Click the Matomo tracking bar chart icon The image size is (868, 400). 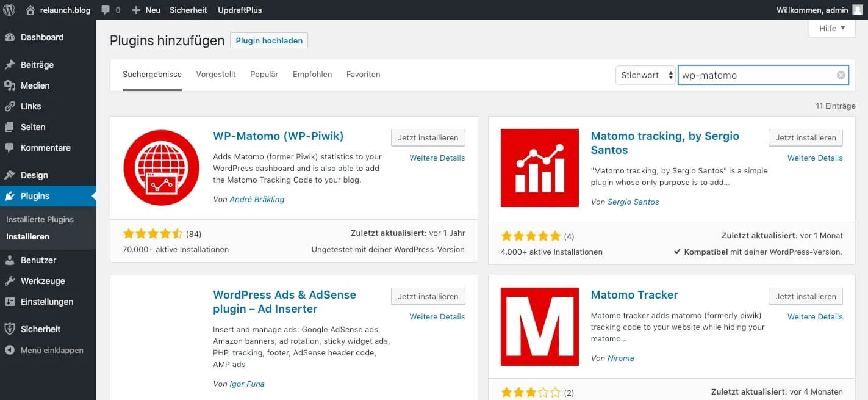pyautogui.click(x=539, y=168)
